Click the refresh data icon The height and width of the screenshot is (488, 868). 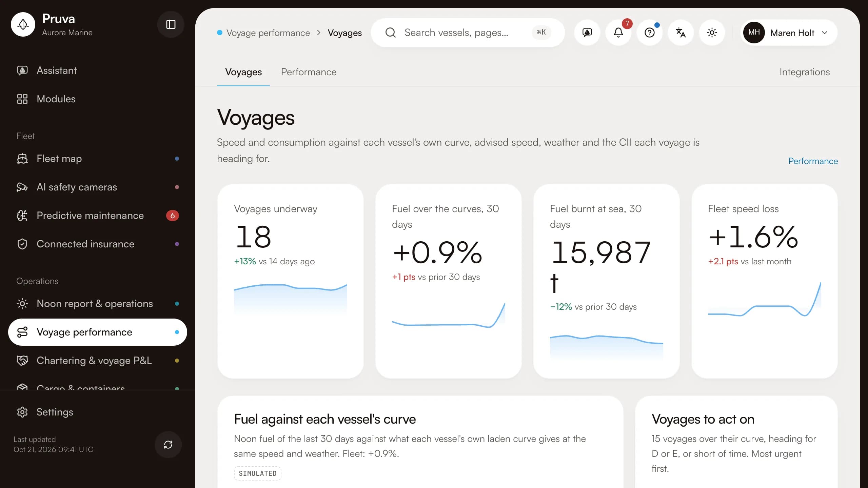click(168, 445)
